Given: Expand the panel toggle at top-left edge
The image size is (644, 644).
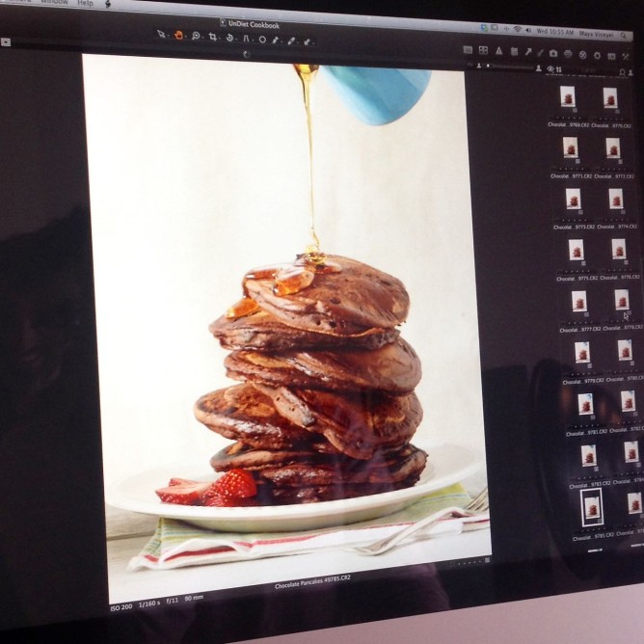Looking at the screenshot, I should [x=5, y=42].
